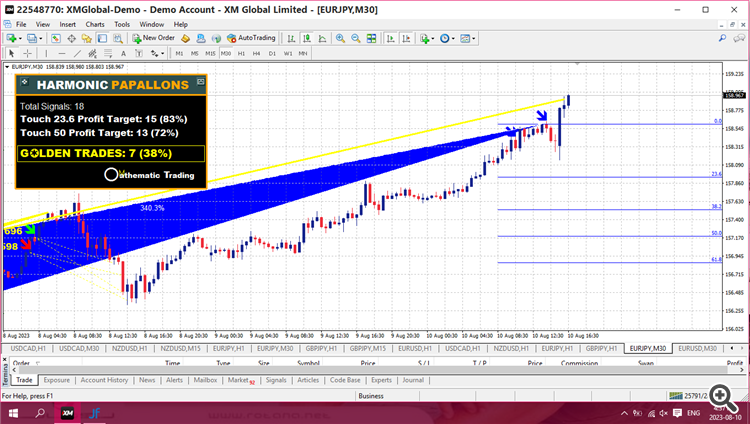The width and height of the screenshot is (750, 424).
Task: Toggle the Market Watch window icon
Action: tap(55, 38)
